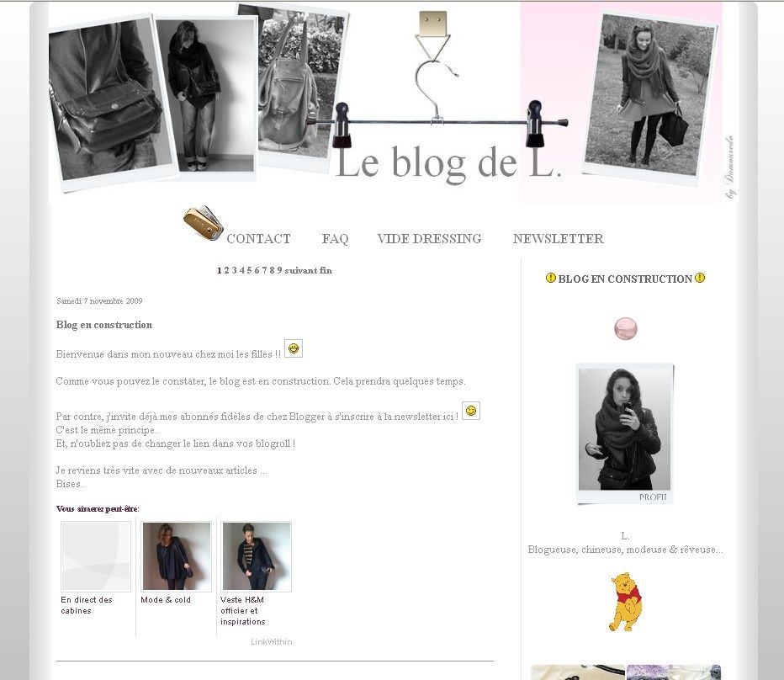
Task: Go to VIDE DRESSING section
Action: [430, 239]
